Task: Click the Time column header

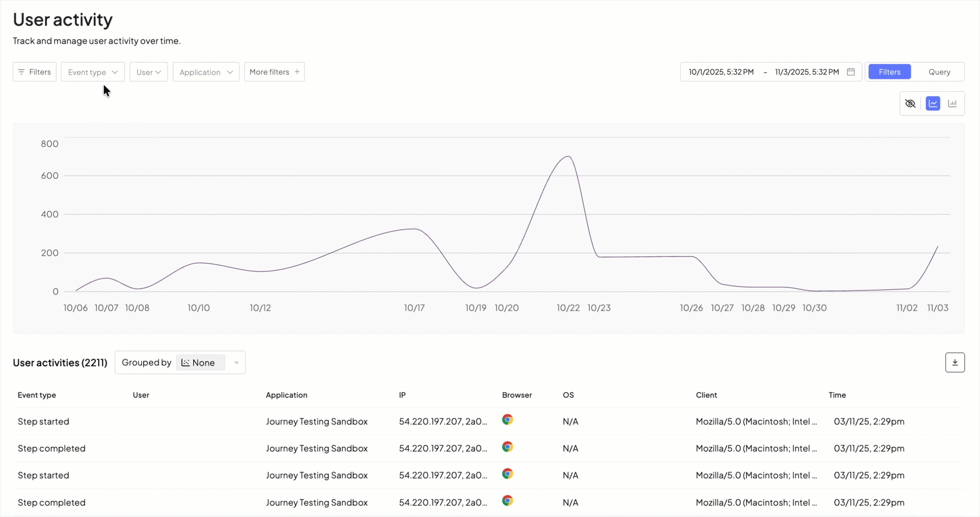Action: coord(837,395)
